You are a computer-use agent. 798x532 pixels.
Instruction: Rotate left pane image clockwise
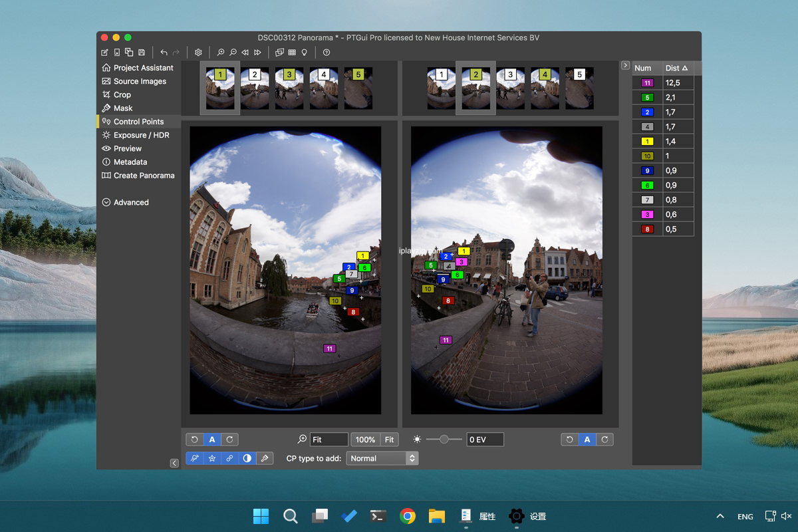229,440
